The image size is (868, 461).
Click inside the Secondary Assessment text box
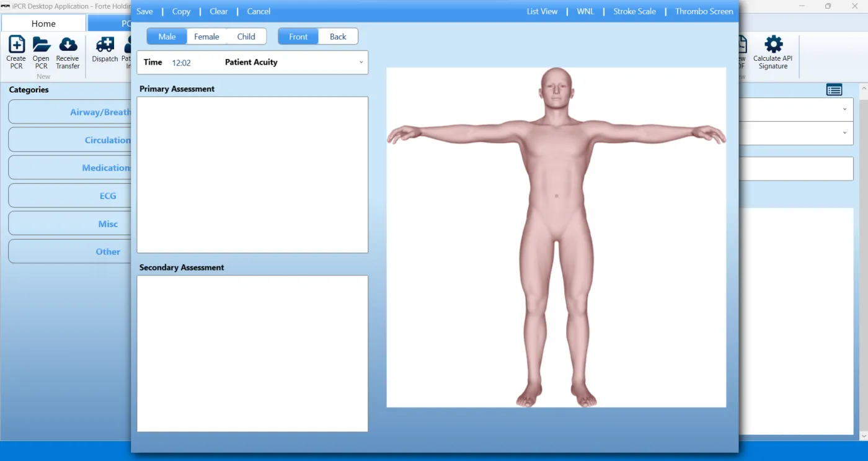[x=252, y=354]
